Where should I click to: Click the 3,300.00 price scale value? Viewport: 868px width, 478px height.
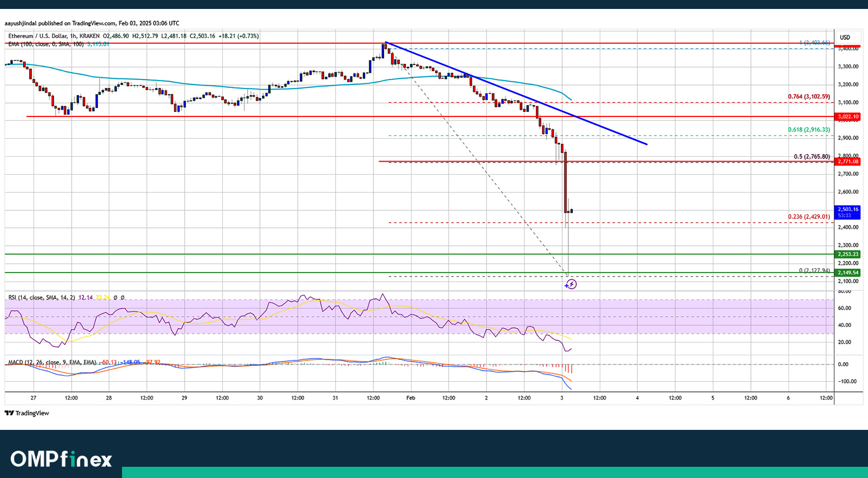[848, 67]
